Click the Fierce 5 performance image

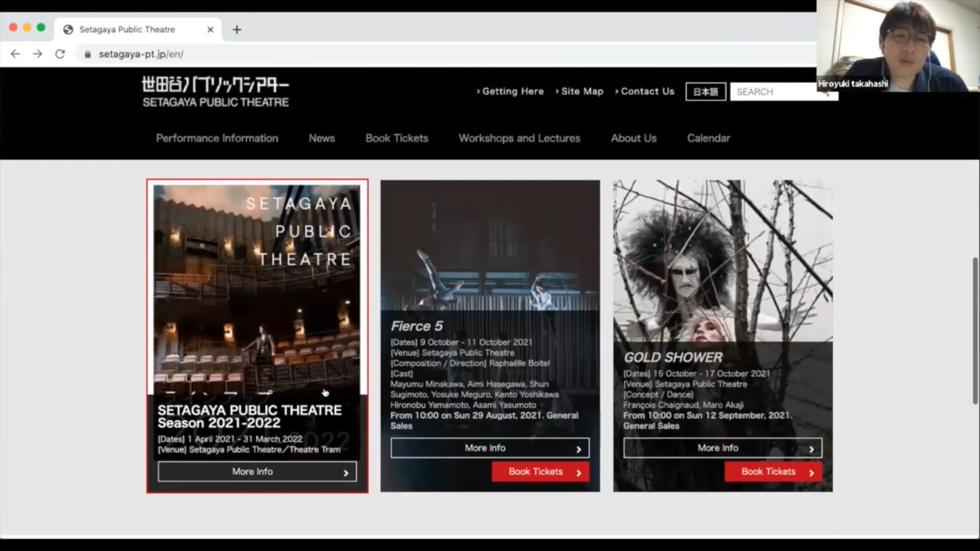[490, 245]
